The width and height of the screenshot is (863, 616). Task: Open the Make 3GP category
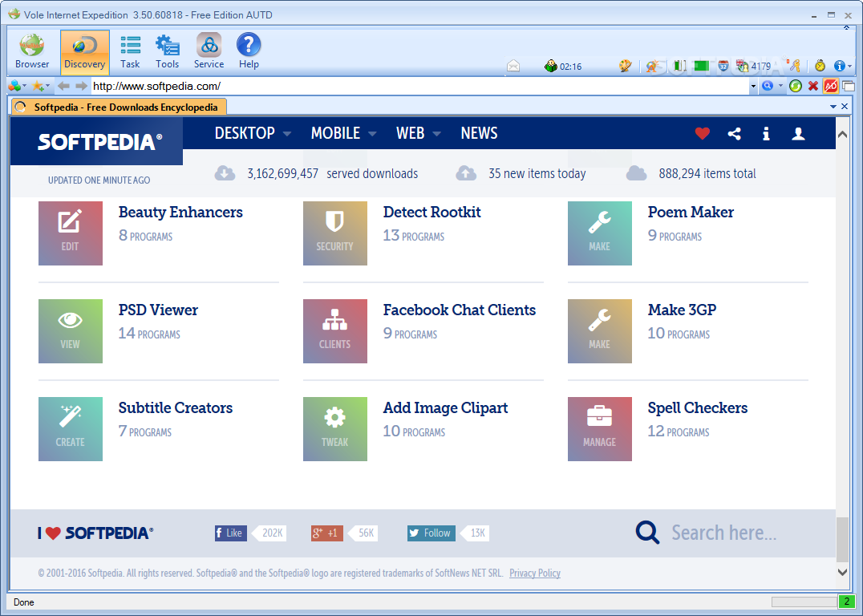click(x=682, y=310)
